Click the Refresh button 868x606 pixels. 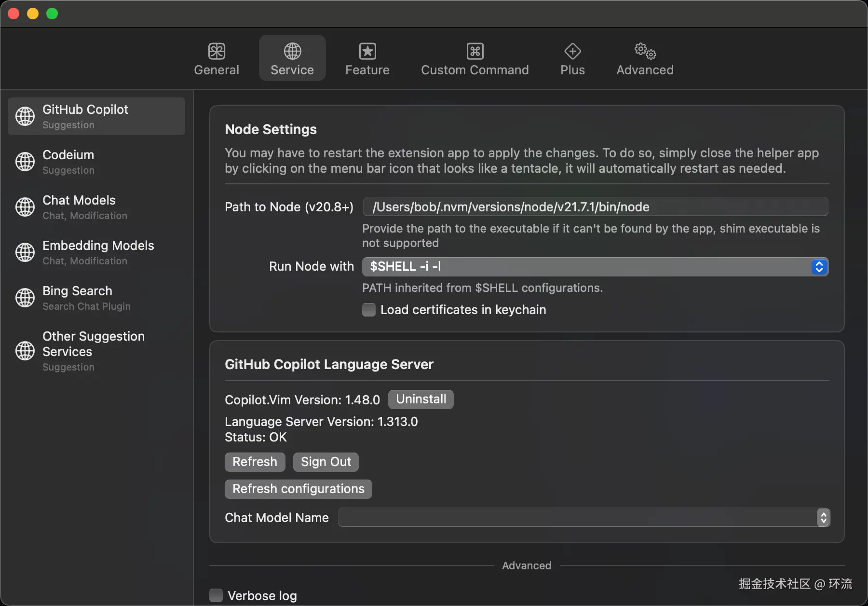(x=255, y=462)
